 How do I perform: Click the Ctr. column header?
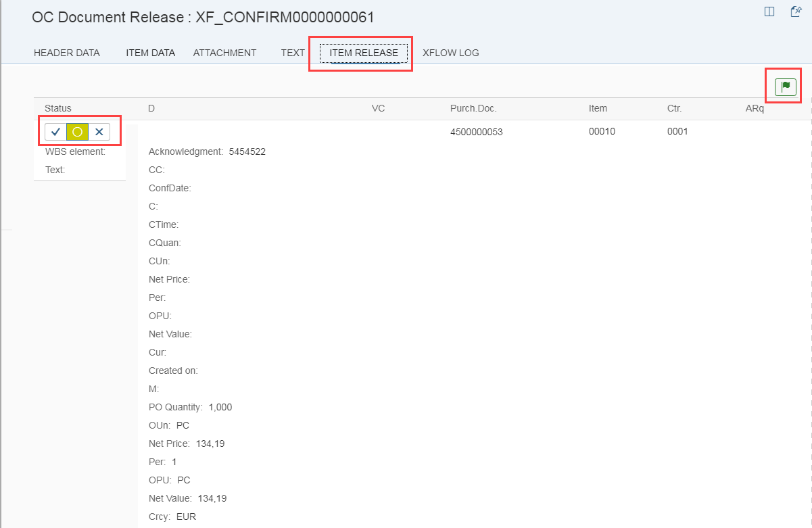[675, 108]
